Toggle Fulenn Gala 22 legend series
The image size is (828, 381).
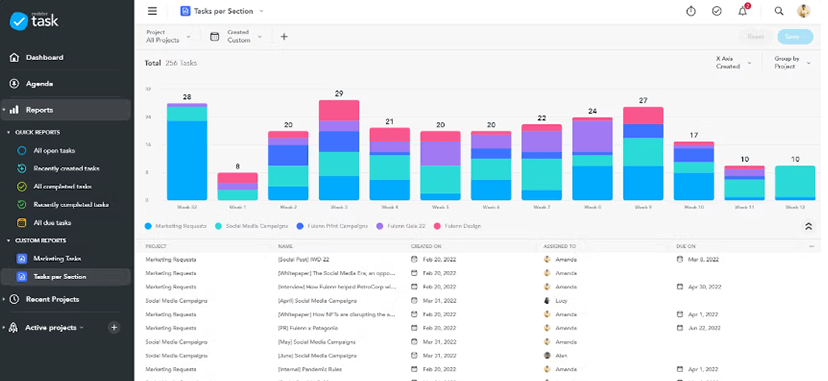tap(400, 226)
